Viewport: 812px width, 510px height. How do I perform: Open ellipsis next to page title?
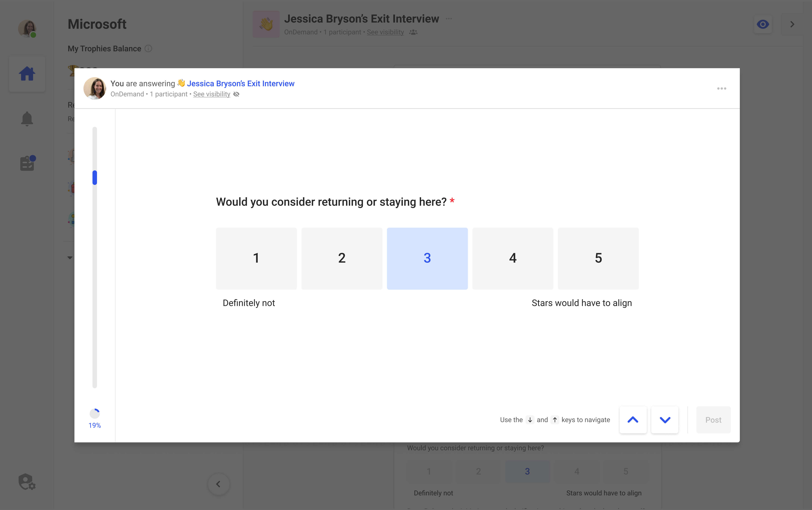449,19
